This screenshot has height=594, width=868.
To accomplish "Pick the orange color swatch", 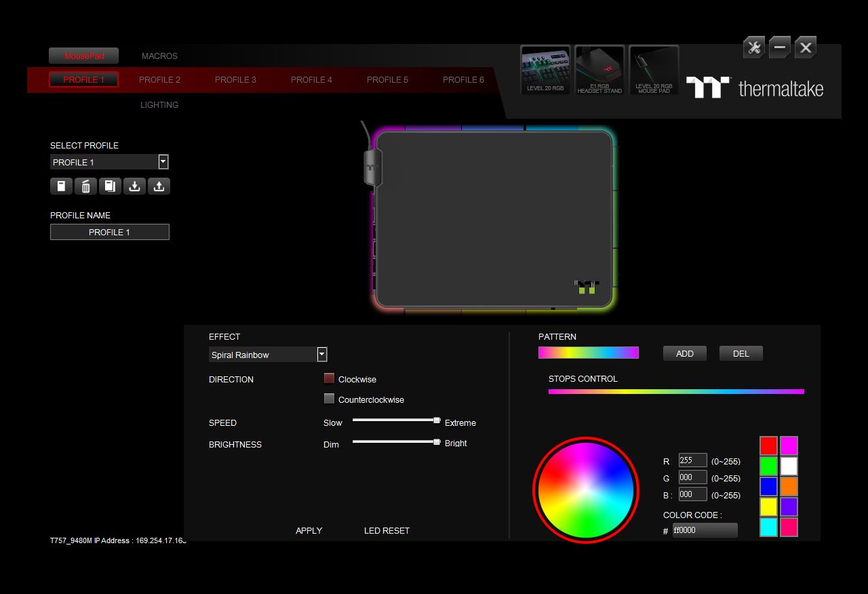I will coord(789,486).
